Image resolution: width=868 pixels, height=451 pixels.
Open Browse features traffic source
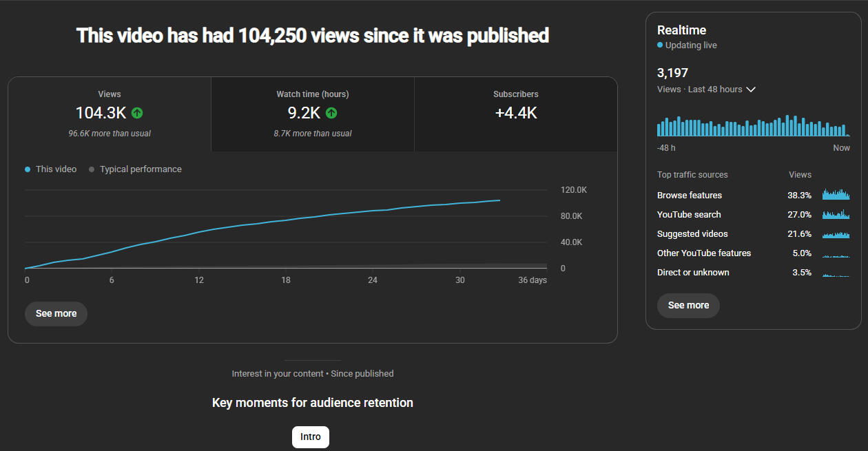(x=690, y=196)
